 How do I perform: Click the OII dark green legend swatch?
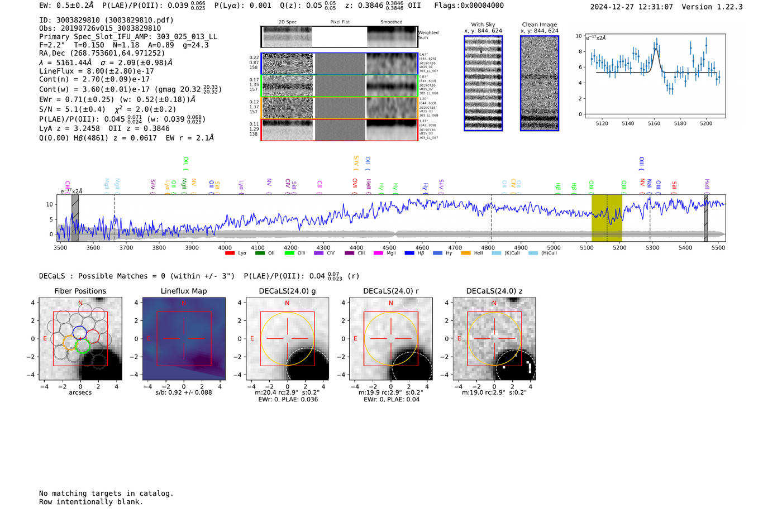click(260, 253)
